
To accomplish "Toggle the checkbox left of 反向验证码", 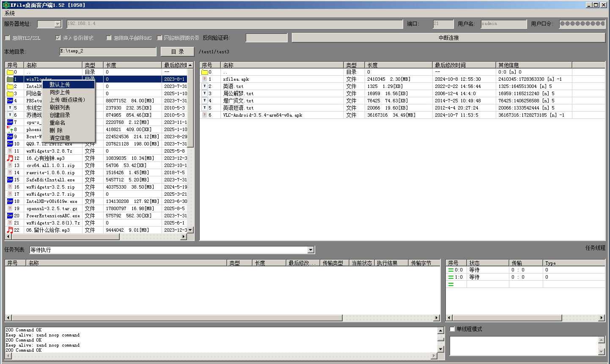I will click(x=159, y=38).
